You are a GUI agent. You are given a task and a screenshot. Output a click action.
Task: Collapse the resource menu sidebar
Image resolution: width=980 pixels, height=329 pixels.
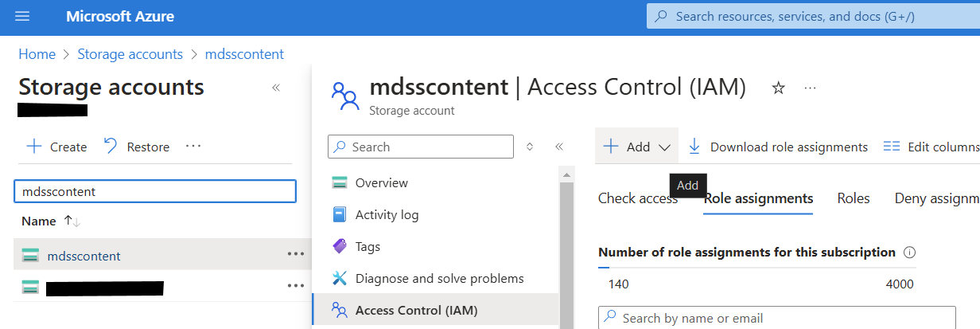click(559, 147)
